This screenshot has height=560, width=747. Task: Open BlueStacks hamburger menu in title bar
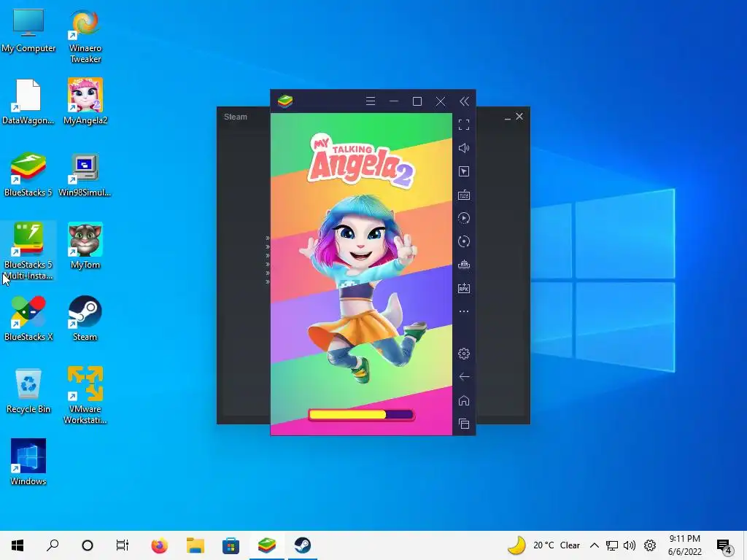[371, 101]
